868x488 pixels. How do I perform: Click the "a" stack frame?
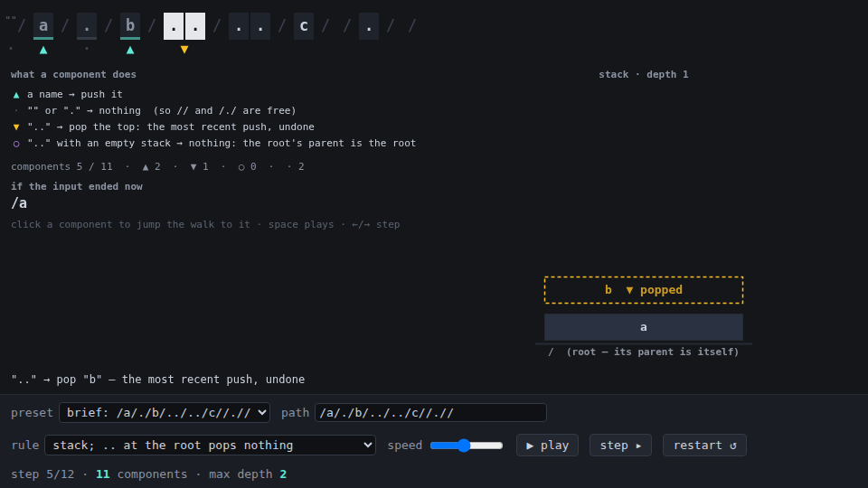(643, 327)
